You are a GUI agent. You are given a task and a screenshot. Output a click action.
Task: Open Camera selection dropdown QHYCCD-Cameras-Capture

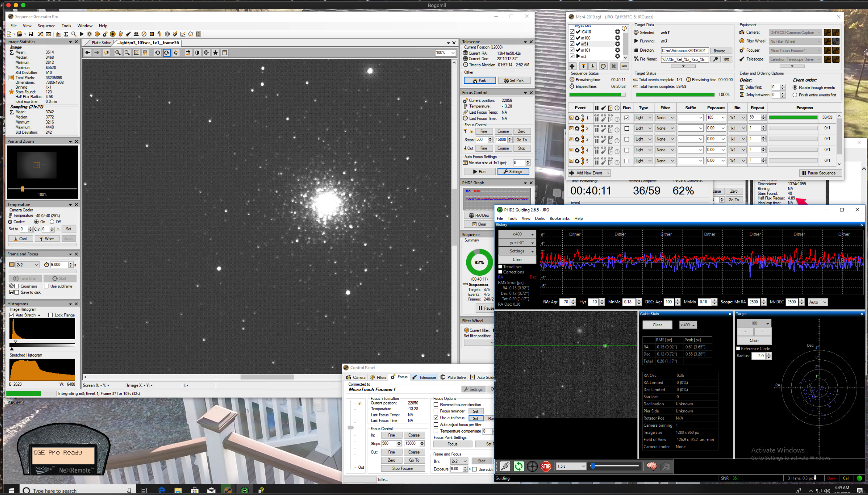[x=795, y=32]
